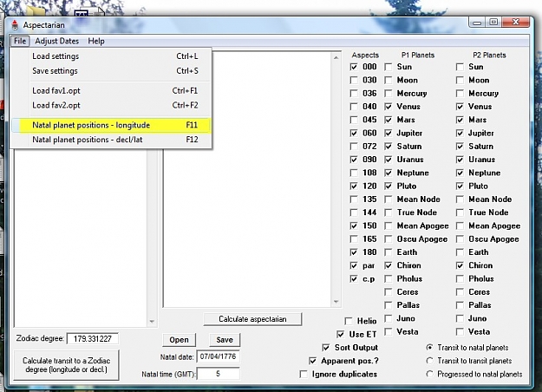Enable the 144 aspect checkbox

pyautogui.click(x=354, y=212)
